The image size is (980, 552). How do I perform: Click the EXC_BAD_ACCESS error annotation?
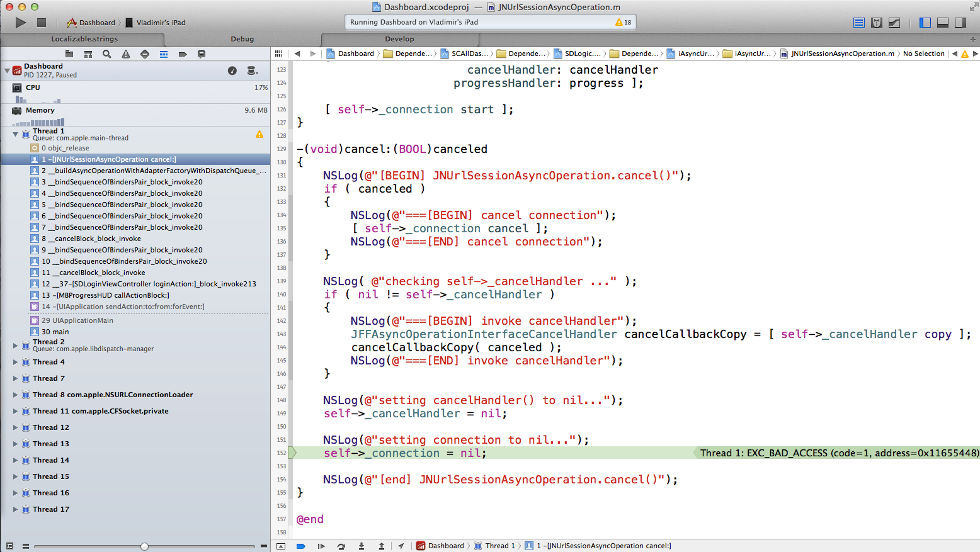[836, 453]
